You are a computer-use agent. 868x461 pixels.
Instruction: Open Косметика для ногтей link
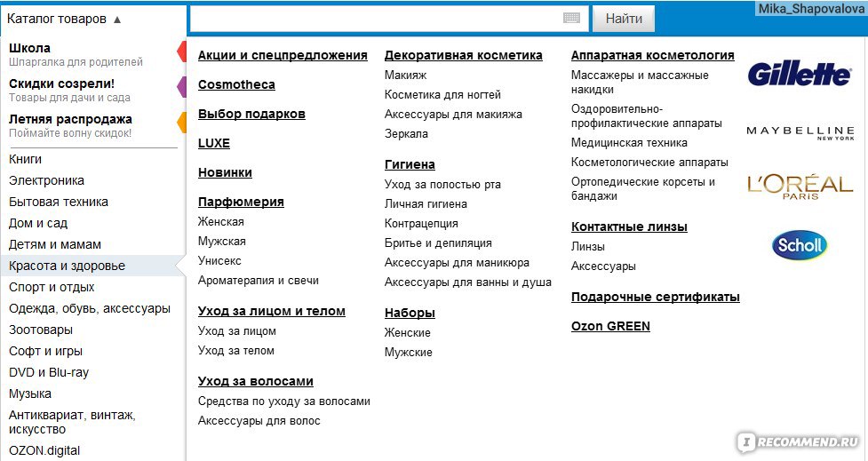tap(442, 95)
